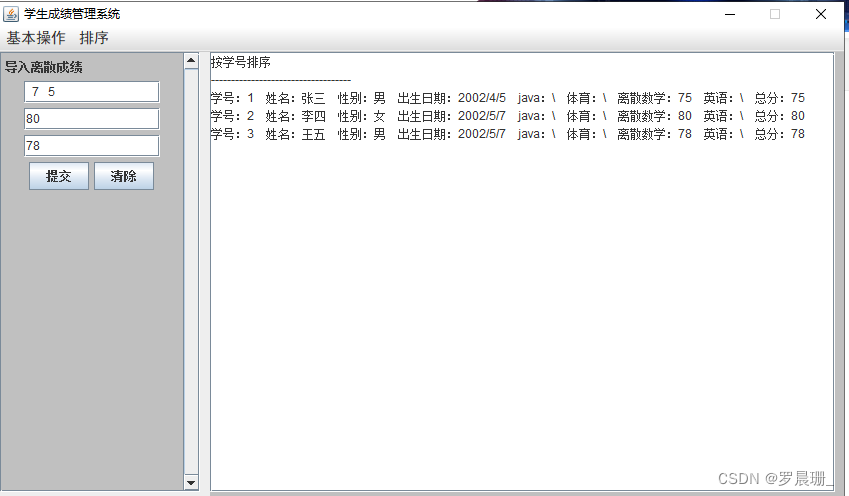The image size is (849, 496).
Task: Click the name 王五 in the third row
Action: click(x=314, y=134)
